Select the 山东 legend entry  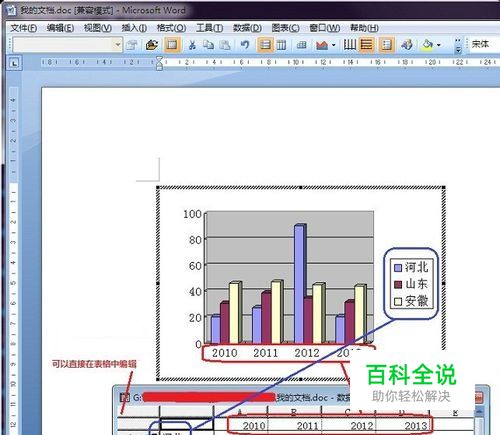411,284
